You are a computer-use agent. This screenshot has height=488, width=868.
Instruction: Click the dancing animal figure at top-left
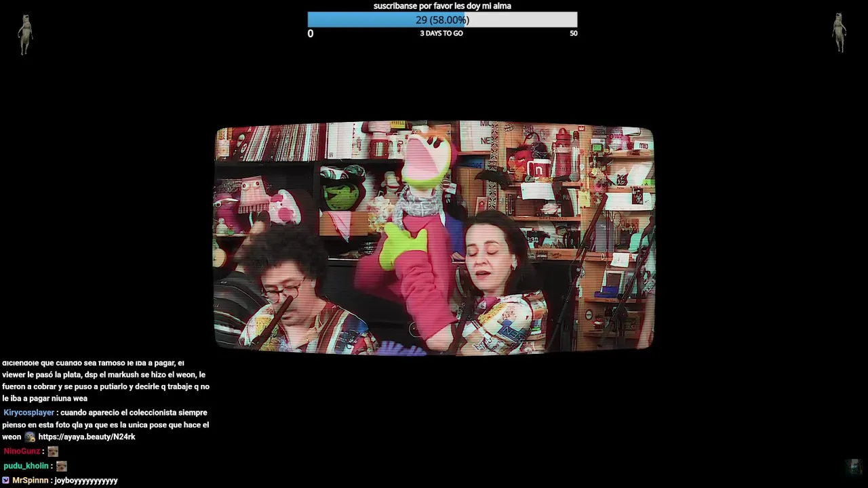(26, 34)
